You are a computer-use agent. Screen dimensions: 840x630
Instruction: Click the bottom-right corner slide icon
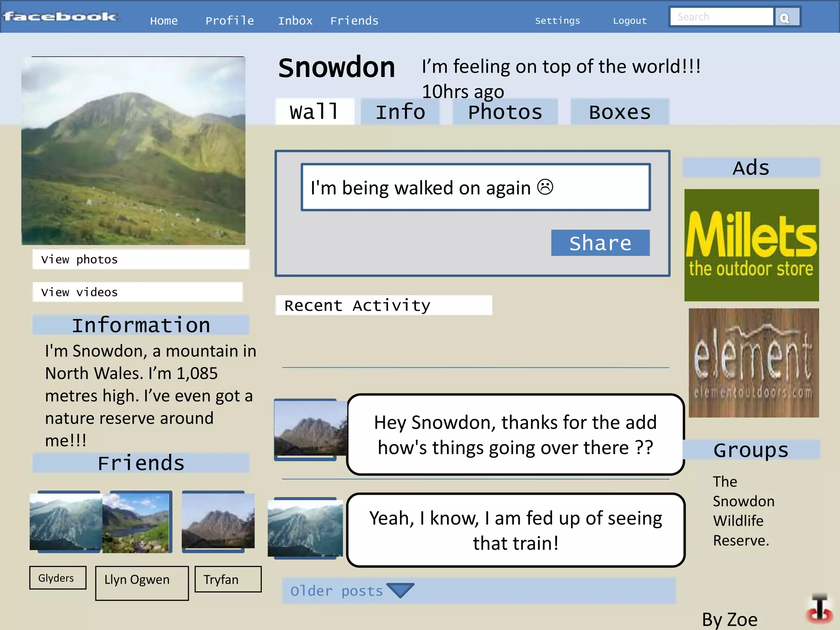coord(819,609)
